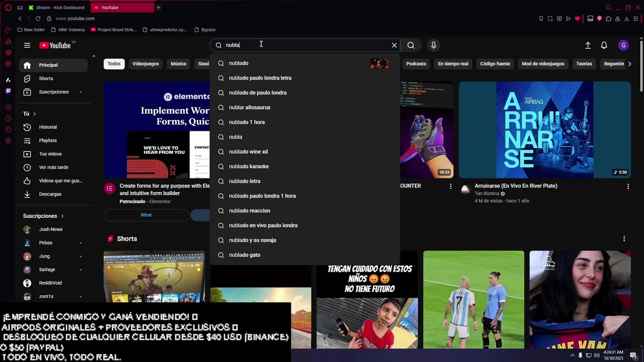Viewport: 644px width, 362px height.
Task: Start voice search with the microphone
Action: click(x=434, y=45)
